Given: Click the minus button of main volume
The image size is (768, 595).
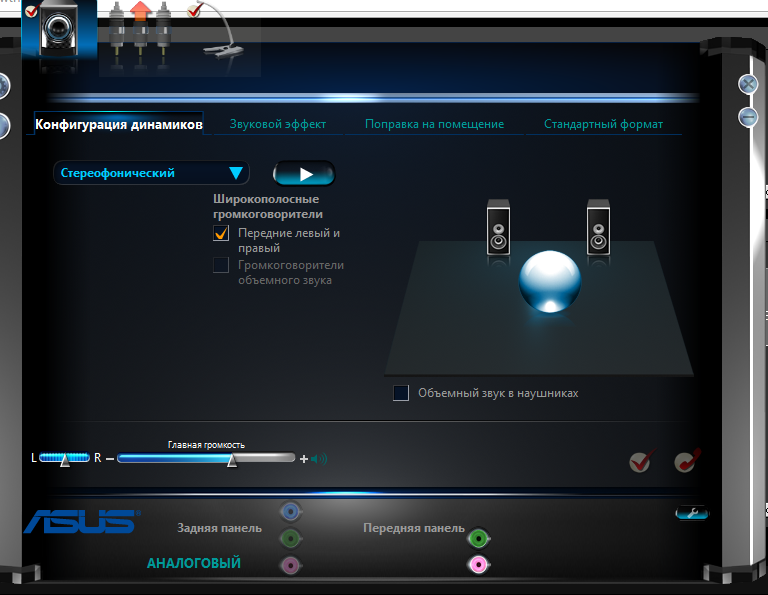Looking at the screenshot, I should pos(110,459).
